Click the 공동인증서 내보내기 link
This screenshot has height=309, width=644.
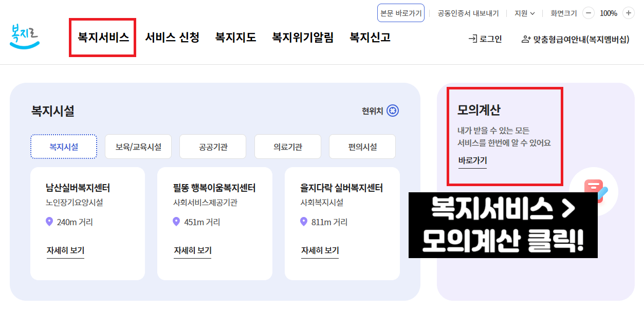pyautogui.click(x=469, y=13)
